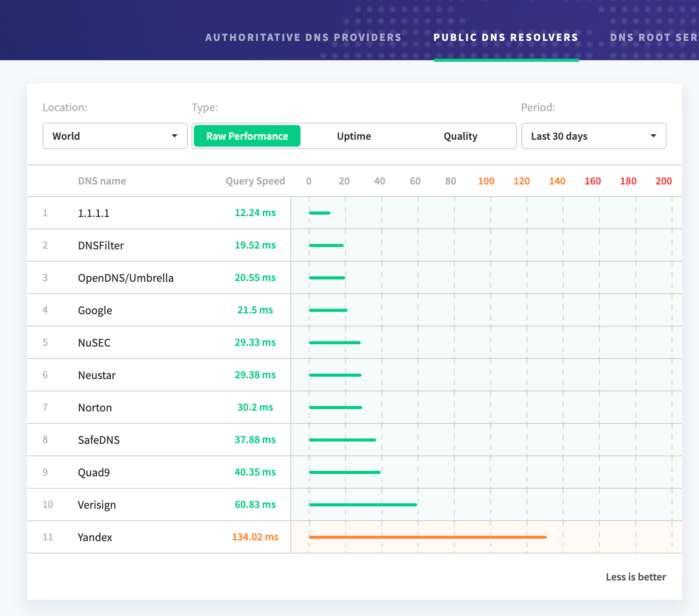Click the 12.24 ms query speed value
The height and width of the screenshot is (616, 699).
point(255,213)
